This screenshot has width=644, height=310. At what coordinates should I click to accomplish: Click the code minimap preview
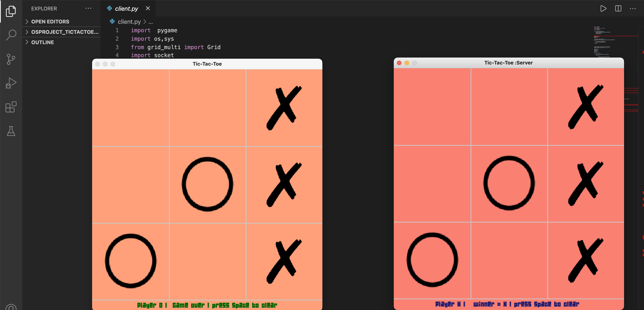[x=603, y=41]
